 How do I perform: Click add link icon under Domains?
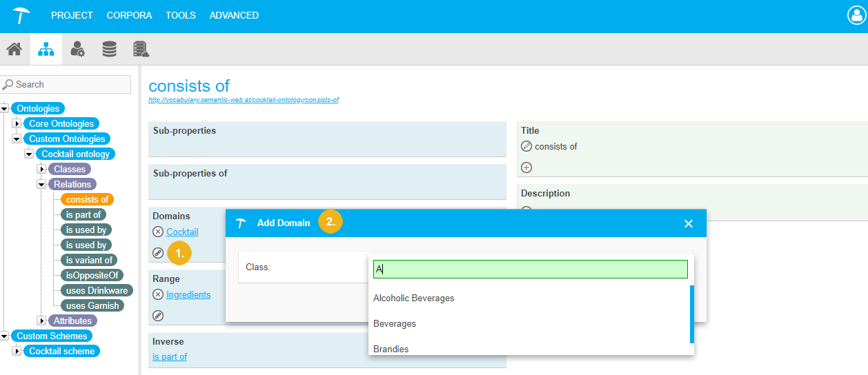[x=158, y=253]
